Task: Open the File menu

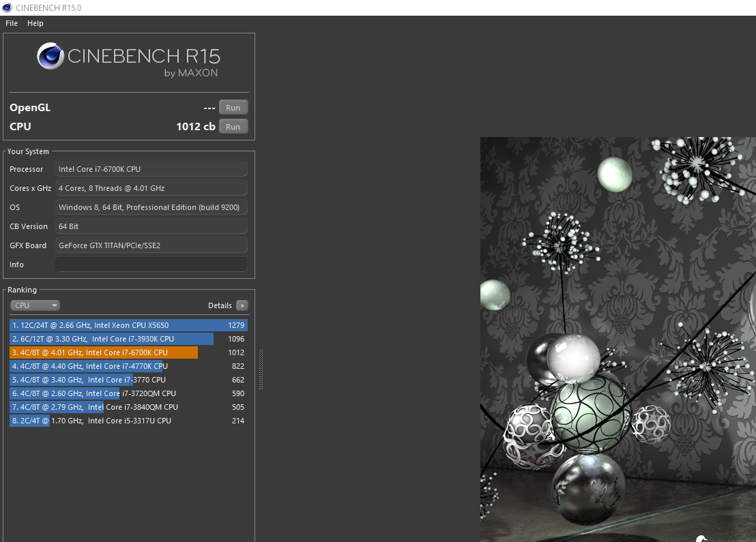Action: [12, 23]
